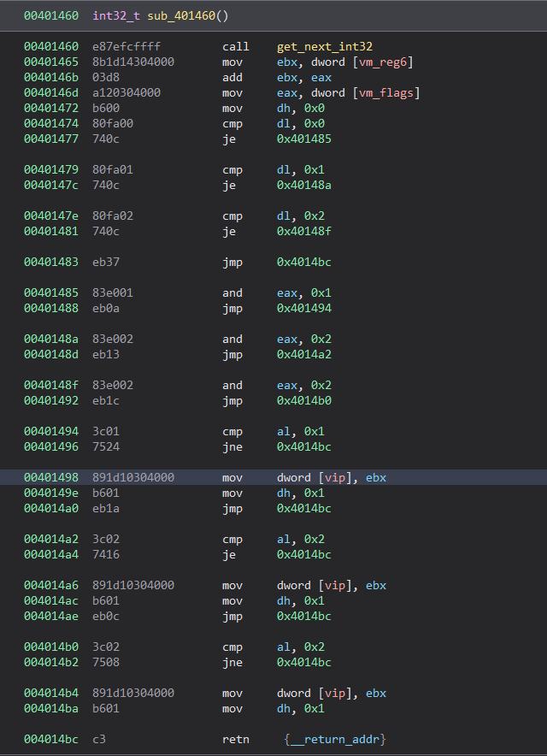The height and width of the screenshot is (756, 547).
Task: Click jump target on line 00401483
Action: click(x=304, y=262)
